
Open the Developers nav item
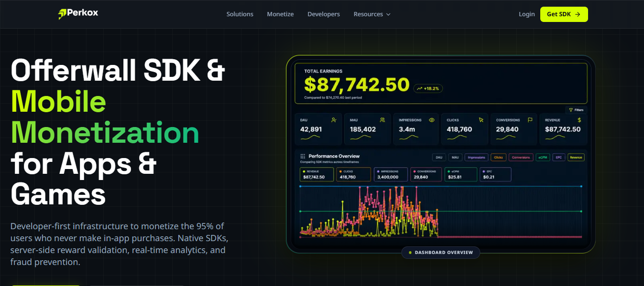point(324,14)
